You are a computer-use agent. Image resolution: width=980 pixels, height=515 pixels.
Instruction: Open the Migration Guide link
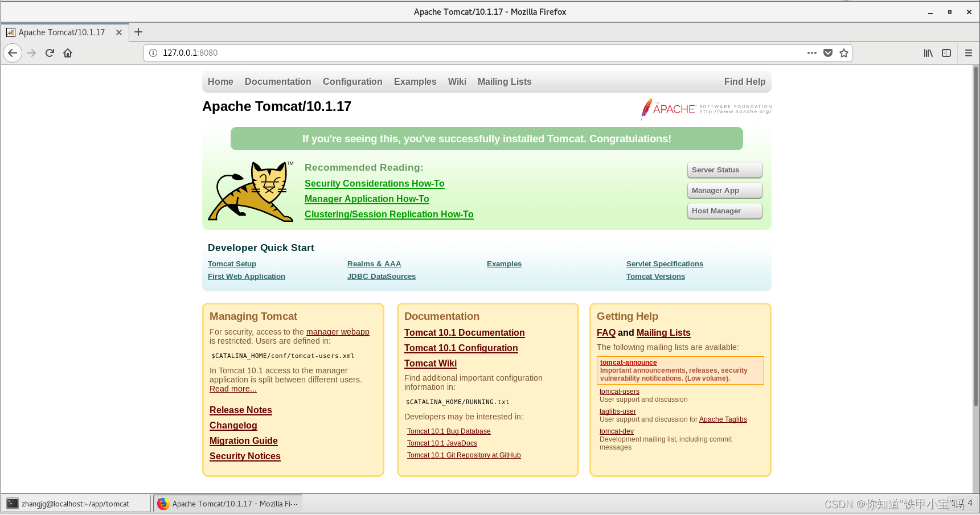coord(243,440)
